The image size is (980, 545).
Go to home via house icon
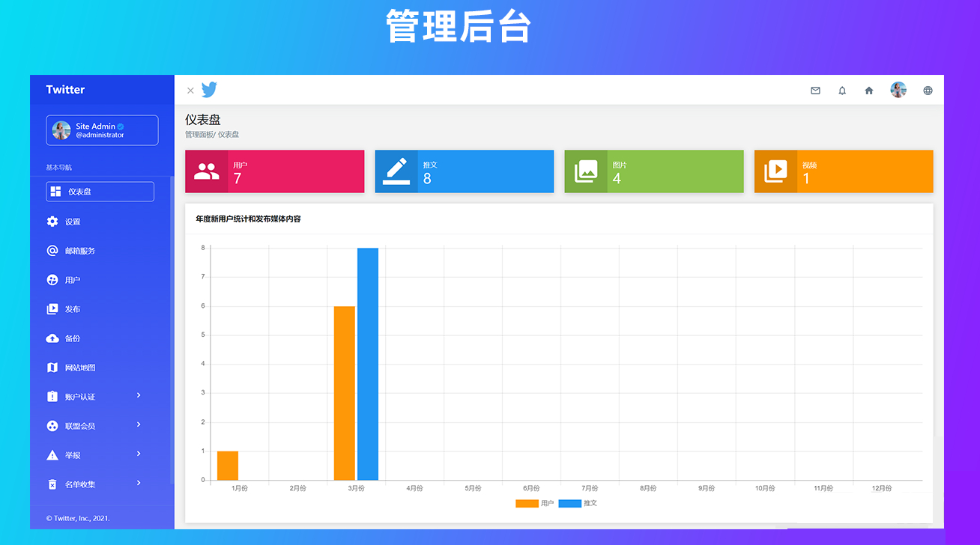[869, 91]
